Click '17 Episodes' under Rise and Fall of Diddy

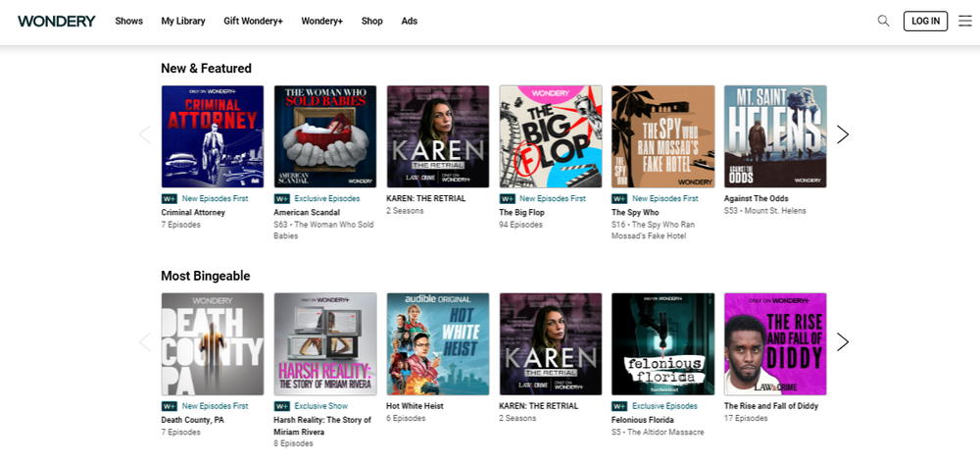(746, 418)
